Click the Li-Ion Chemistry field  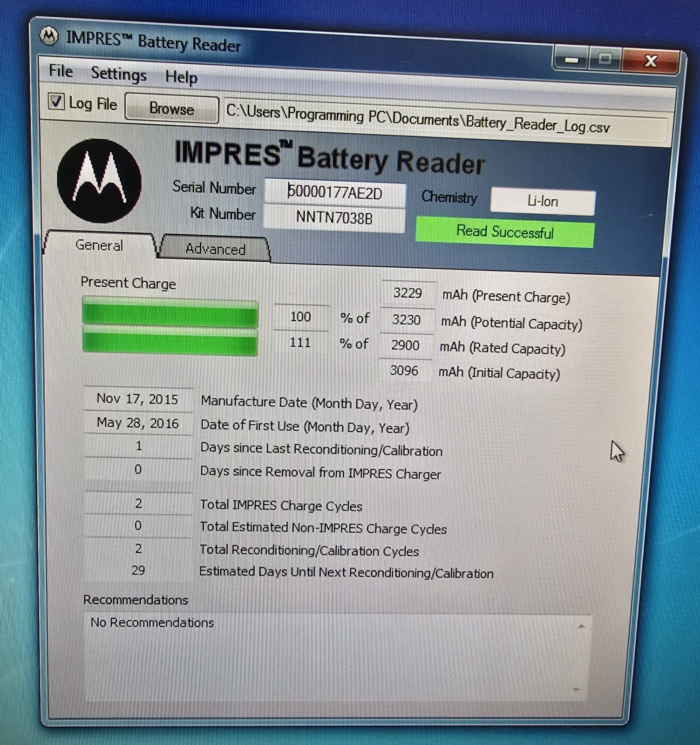tap(543, 202)
